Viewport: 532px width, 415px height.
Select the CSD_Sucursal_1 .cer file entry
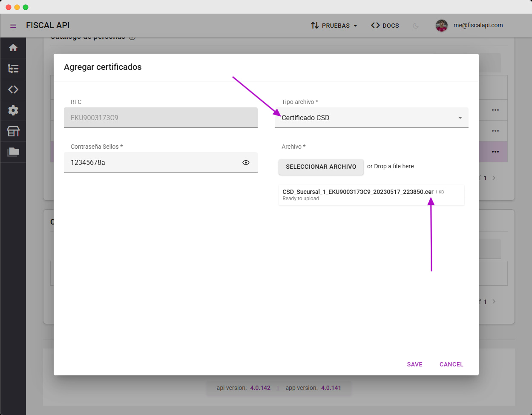(x=371, y=195)
